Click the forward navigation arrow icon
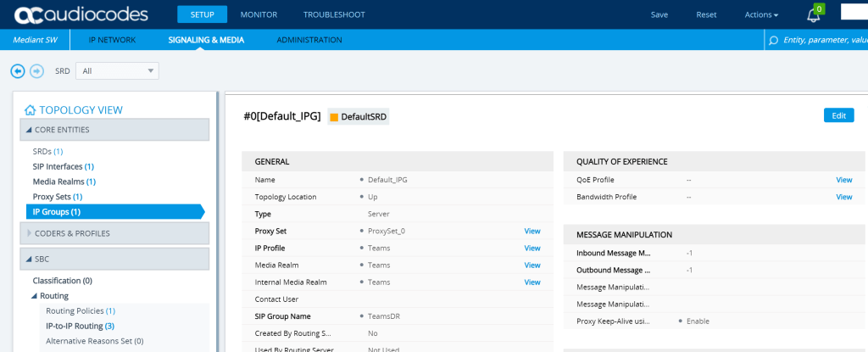Screen dimensions: 868x352 (36, 71)
